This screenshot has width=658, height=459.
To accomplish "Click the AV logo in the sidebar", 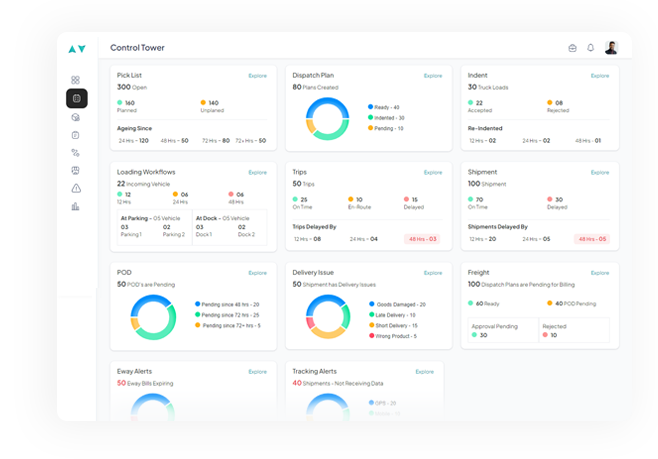I will coord(77,49).
